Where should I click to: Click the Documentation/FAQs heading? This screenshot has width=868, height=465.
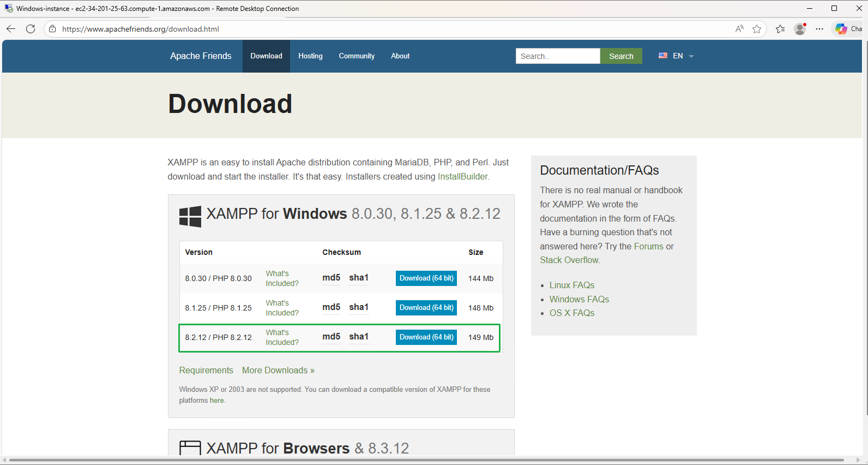pos(599,170)
